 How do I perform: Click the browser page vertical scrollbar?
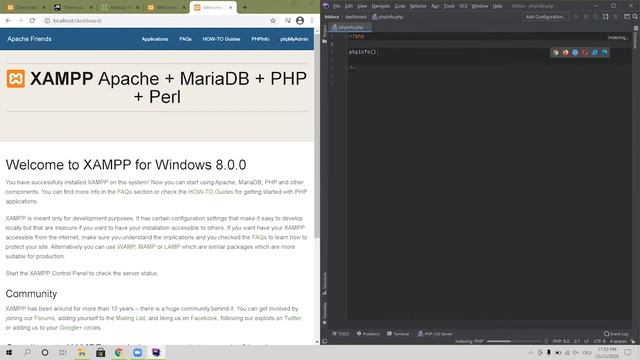[317, 135]
